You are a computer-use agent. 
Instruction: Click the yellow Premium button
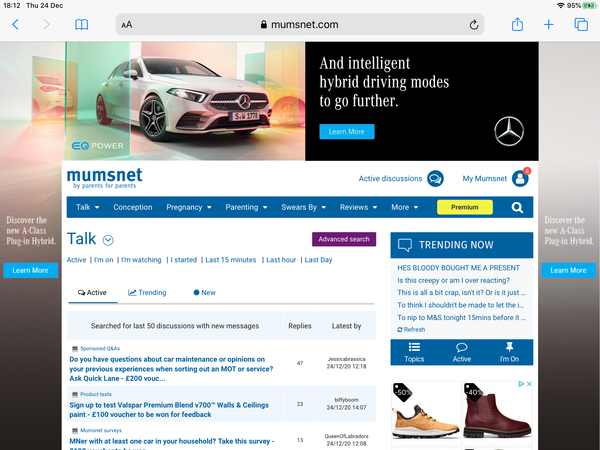[x=465, y=207]
